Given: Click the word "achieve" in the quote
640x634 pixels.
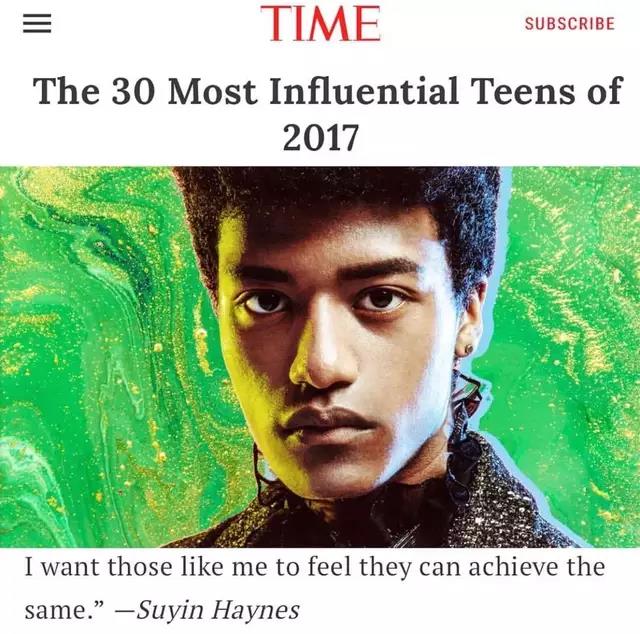Looking at the screenshot, I should tap(512, 567).
